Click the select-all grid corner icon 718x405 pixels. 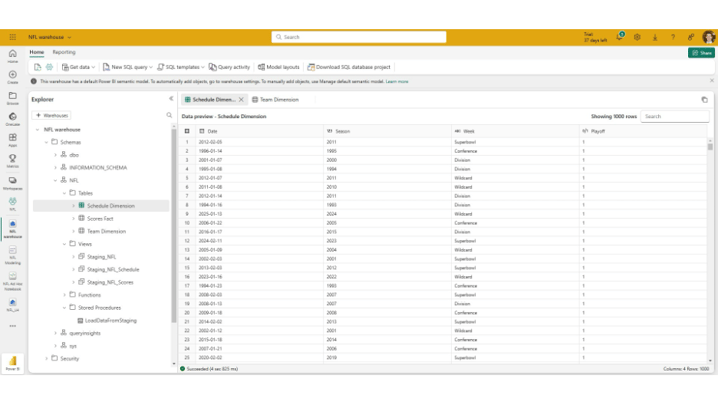coord(187,131)
